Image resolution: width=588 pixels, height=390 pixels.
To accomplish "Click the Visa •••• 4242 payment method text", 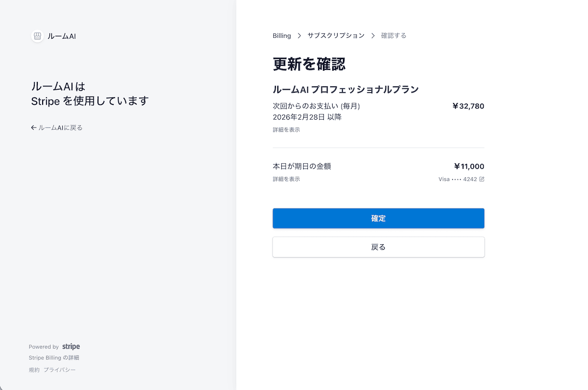I will pyautogui.click(x=457, y=180).
